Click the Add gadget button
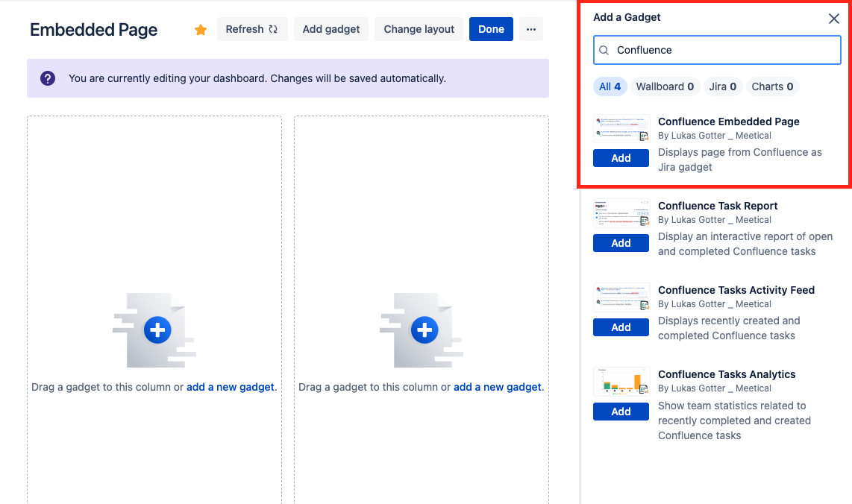The height and width of the screenshot is (504, 852). point(331,29)
